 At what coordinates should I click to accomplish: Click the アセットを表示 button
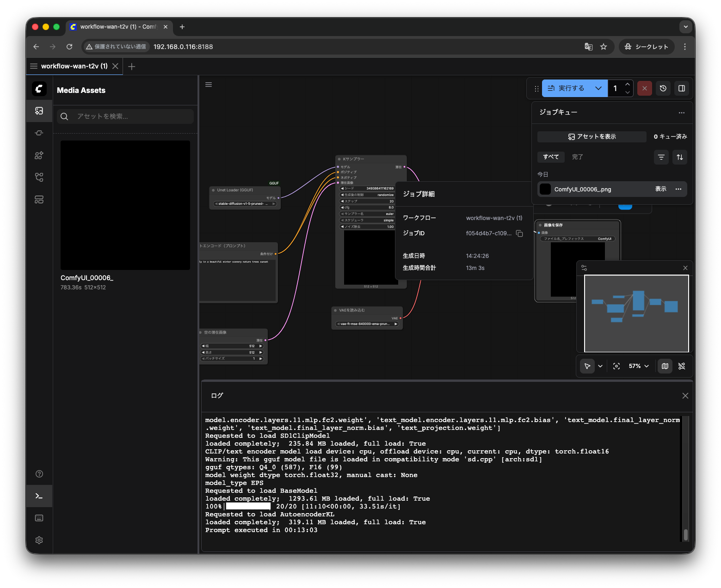592,137
